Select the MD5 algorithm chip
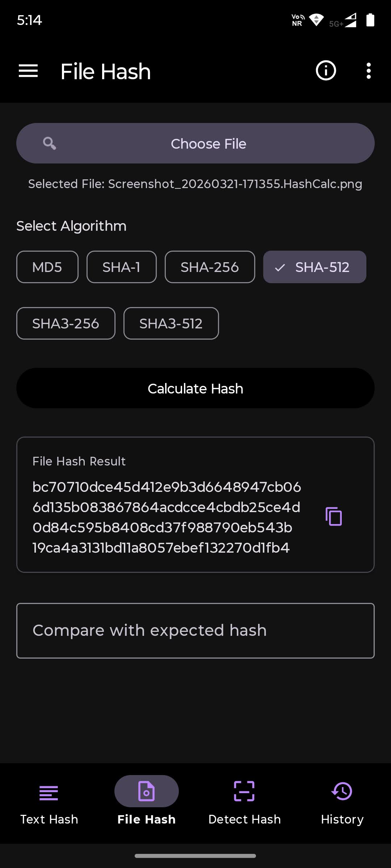The width and height of the screenshot is (391, 868). point(47,267)
